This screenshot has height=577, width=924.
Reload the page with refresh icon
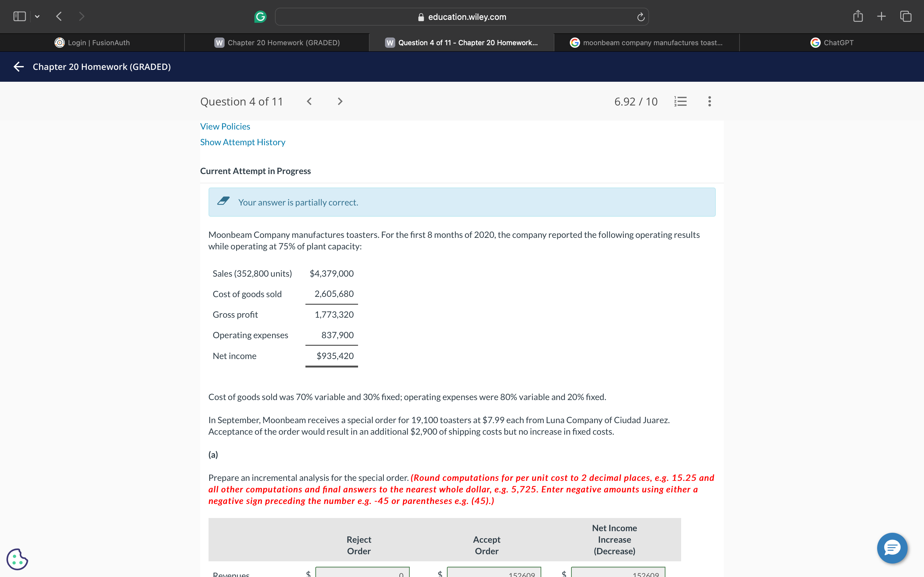coord(641,17)
